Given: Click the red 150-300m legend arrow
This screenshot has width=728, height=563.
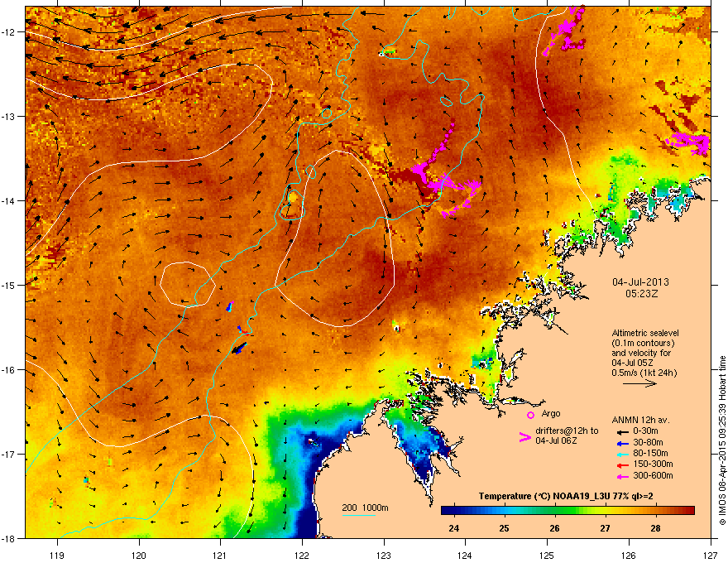Looking at the screenshot, I should coord(622,465).
